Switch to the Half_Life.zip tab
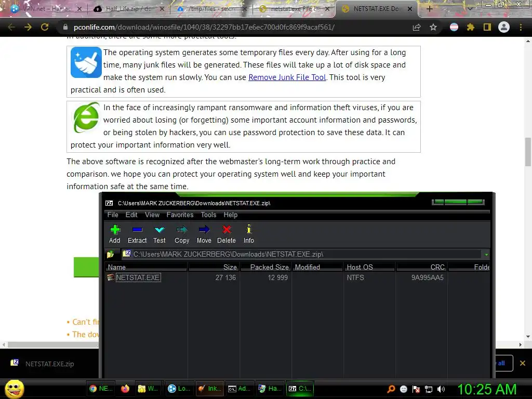Viewport: 532px width, 399px height. (x=128, y=9)
